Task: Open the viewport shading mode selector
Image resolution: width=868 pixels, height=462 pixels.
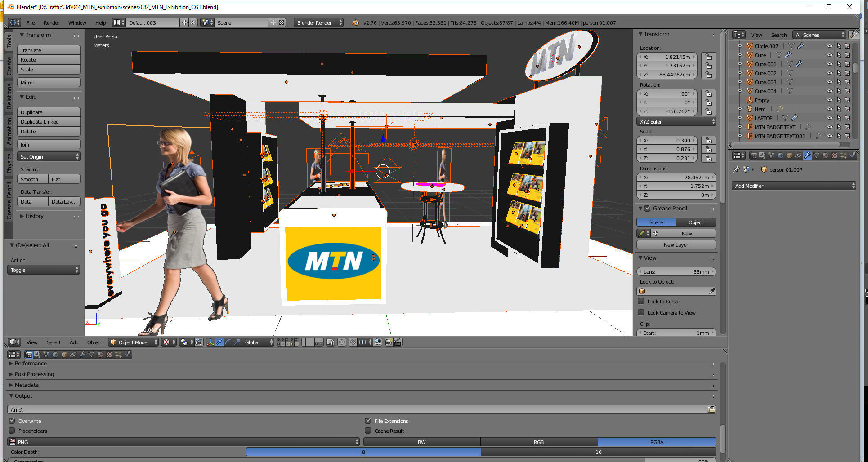Action: tap(169, 342)
